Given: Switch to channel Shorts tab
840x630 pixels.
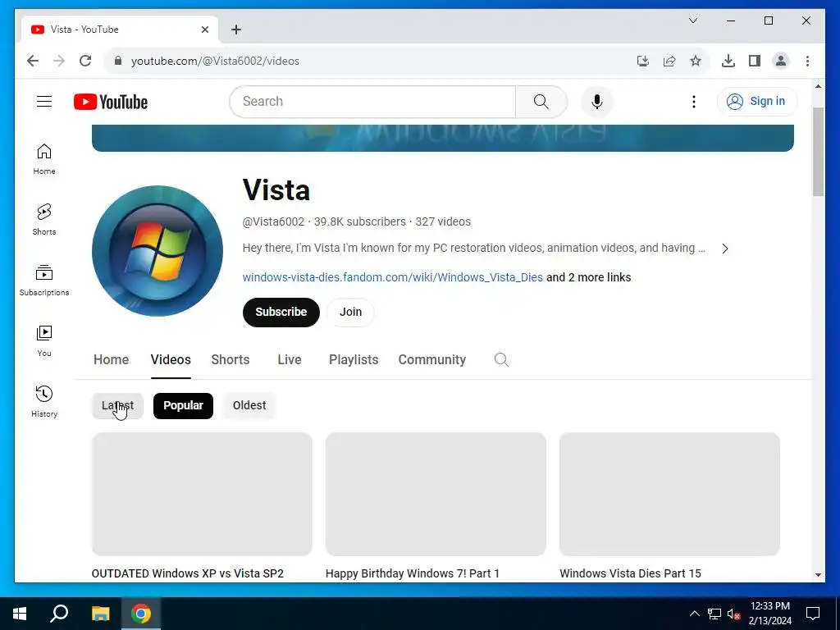Looking at the screenshot, I should tap(231, 359).
